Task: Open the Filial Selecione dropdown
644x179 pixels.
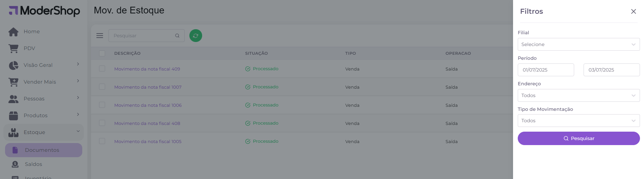Action: 579,44
